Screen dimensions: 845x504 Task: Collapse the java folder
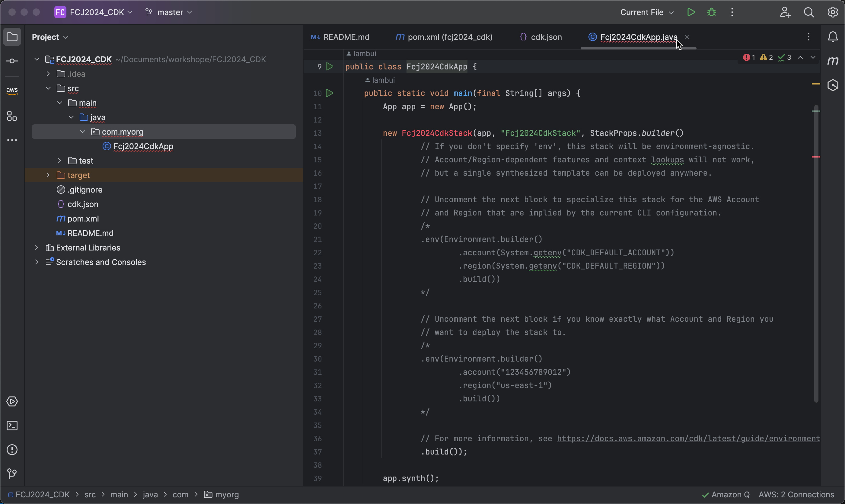coord(71,117)
